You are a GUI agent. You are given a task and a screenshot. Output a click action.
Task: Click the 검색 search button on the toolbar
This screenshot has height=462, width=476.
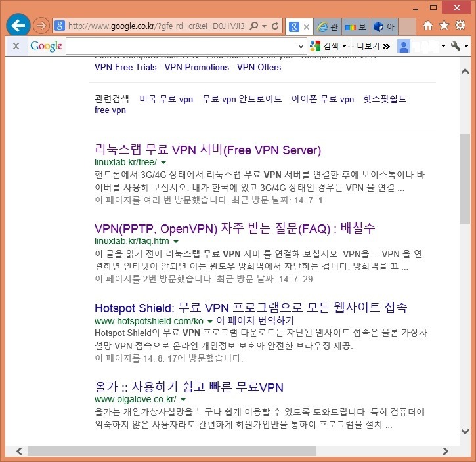point(324,46)
